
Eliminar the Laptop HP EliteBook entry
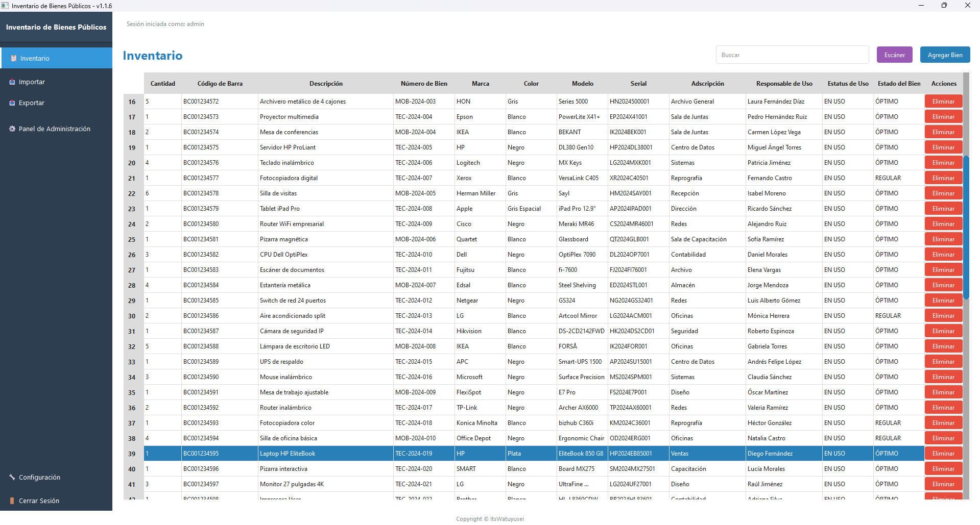[943, 453]
